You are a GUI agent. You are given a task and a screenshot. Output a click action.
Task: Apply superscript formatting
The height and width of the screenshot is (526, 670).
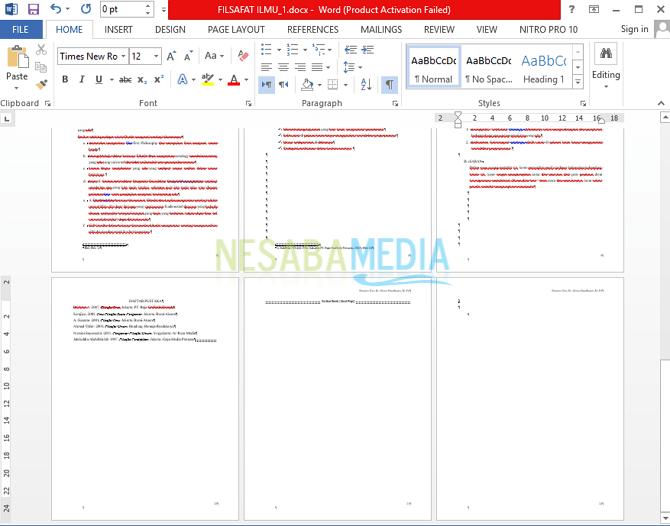[159, 80]
